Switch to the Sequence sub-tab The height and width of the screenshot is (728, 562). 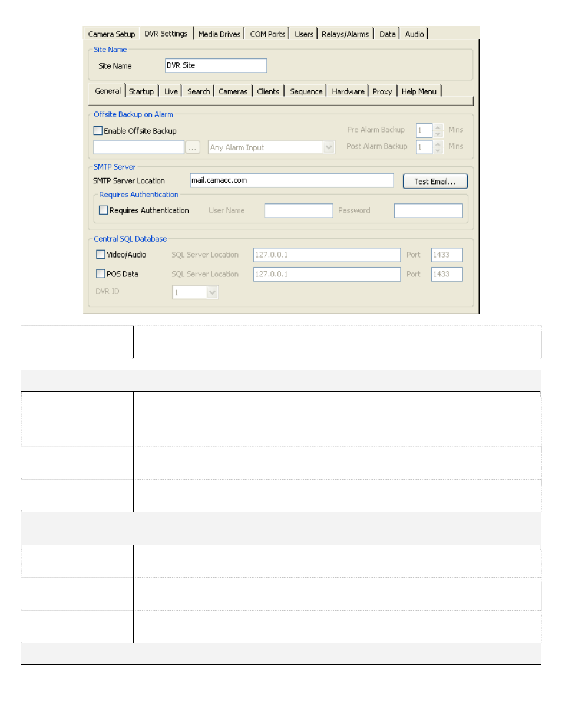pos(306,91)
